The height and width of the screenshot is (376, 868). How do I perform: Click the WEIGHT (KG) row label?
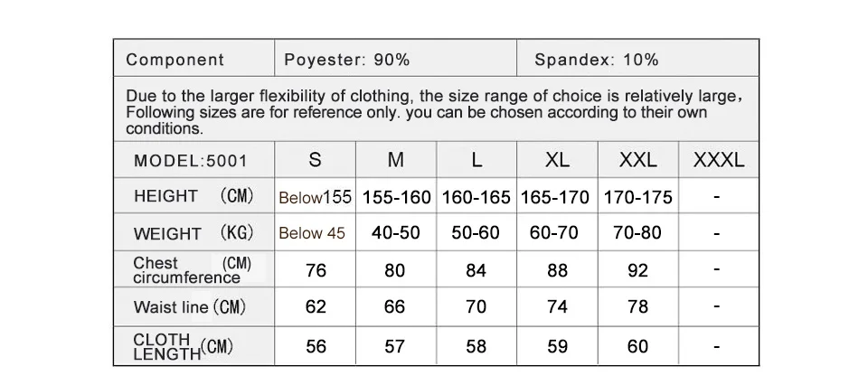tap(193, 232)
